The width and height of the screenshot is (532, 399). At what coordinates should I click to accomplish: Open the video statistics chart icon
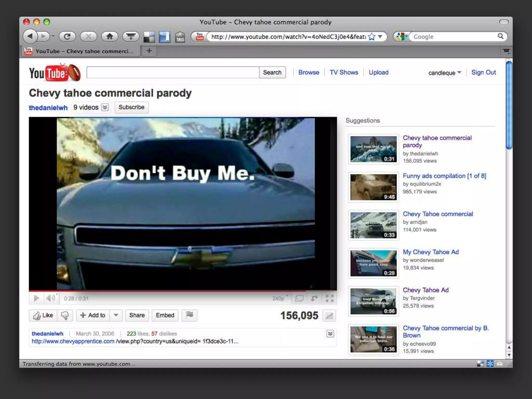click(x=329, y=316)
